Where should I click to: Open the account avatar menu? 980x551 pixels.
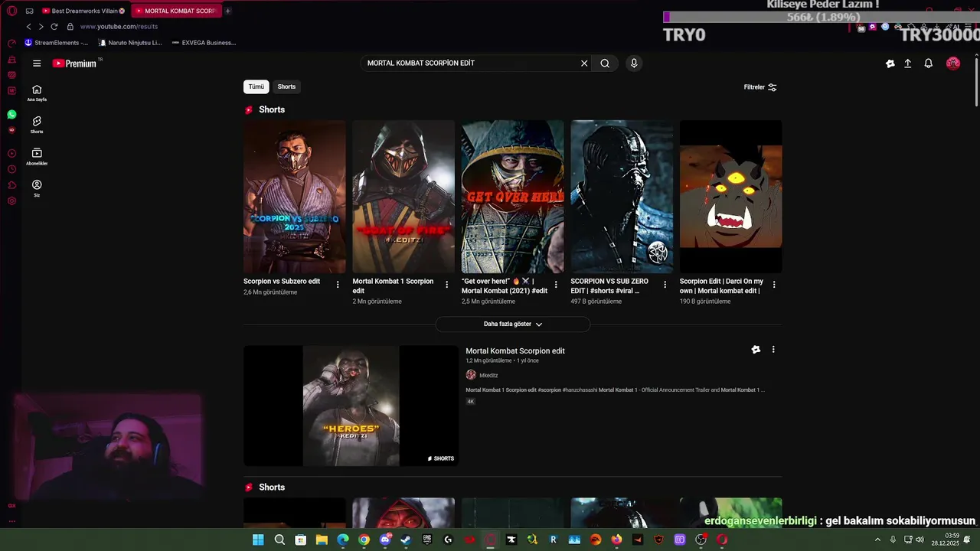pyautogui.click(x=953, y=64)
